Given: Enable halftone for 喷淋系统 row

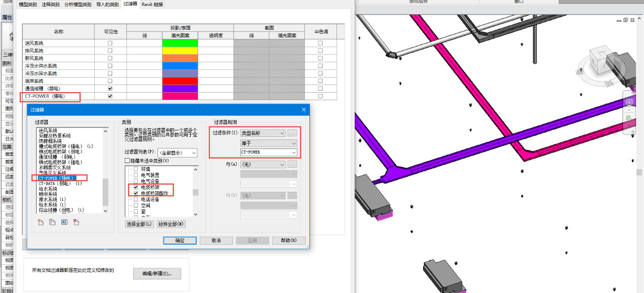Looking at the screenshot, I should pyautogui.click(x=320, y=81).
